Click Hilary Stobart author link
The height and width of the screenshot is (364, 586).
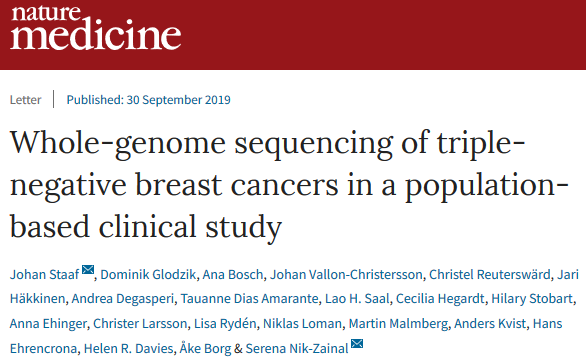pyautogui.click(x=532, y=299)
